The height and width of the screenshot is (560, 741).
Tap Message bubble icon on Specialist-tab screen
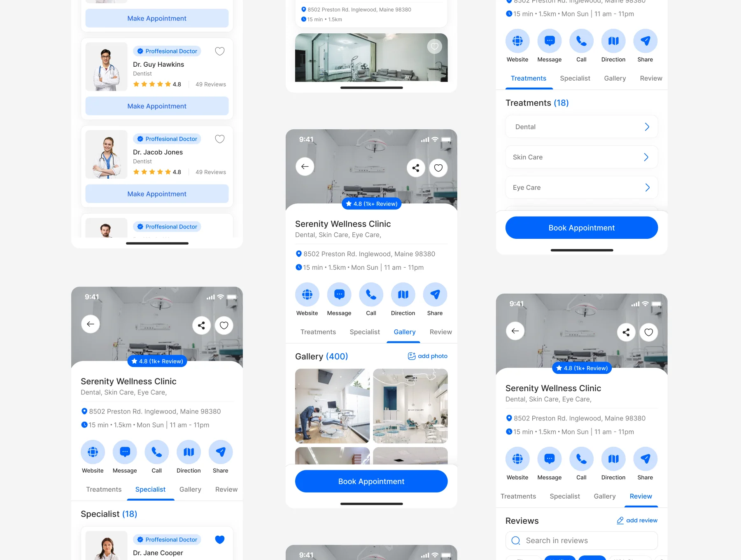point(125,452)
